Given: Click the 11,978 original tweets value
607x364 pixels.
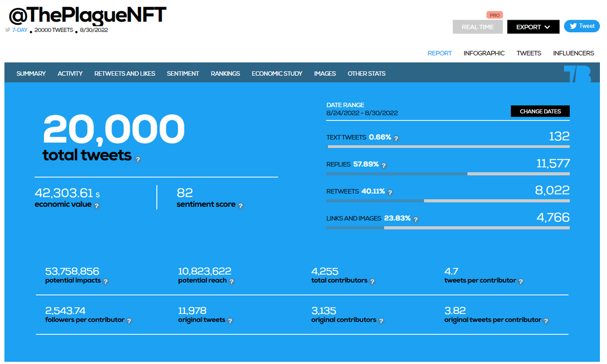Looking at the screenshot, I should point(192,311).
